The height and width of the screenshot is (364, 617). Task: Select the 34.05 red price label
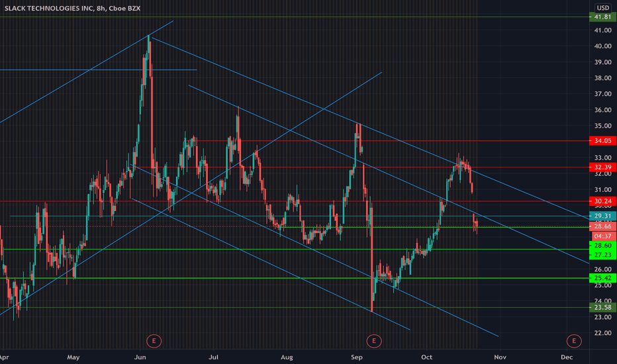[602, 141]
